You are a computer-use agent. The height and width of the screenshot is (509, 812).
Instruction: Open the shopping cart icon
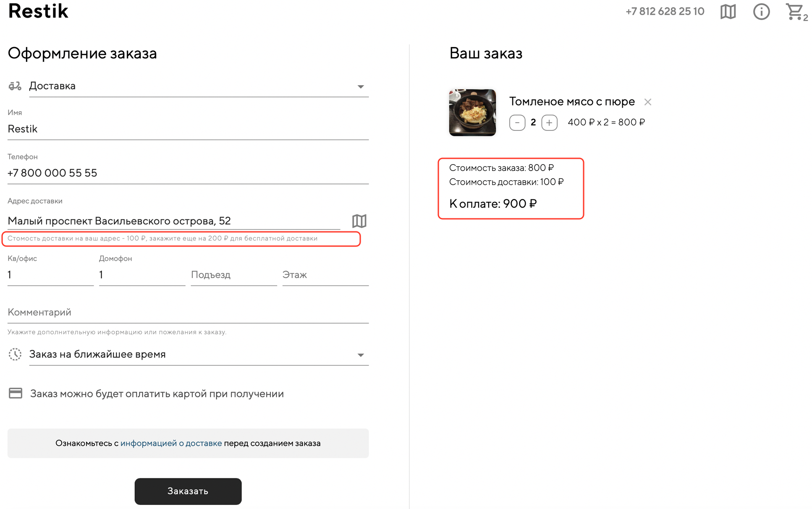click(x=795, y=12)
